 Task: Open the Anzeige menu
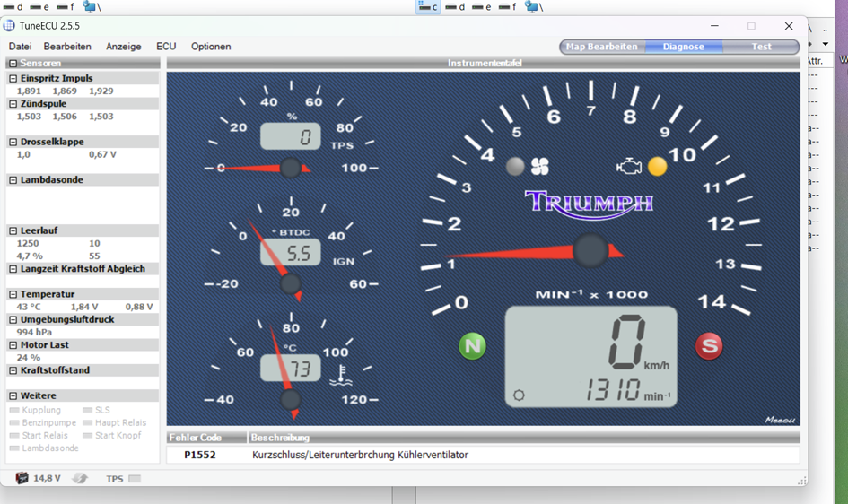click(x=123, y=47)
